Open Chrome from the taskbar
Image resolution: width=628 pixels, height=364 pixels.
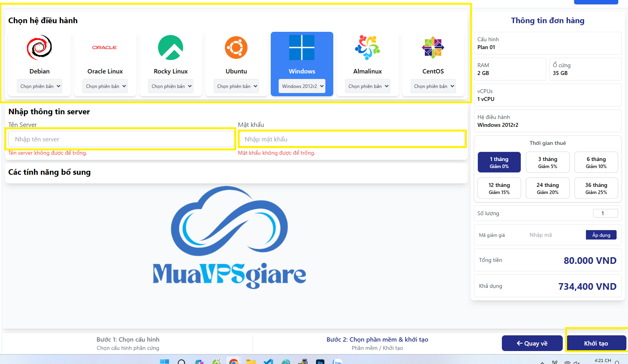pyautogui.click(x=234, y=361)
